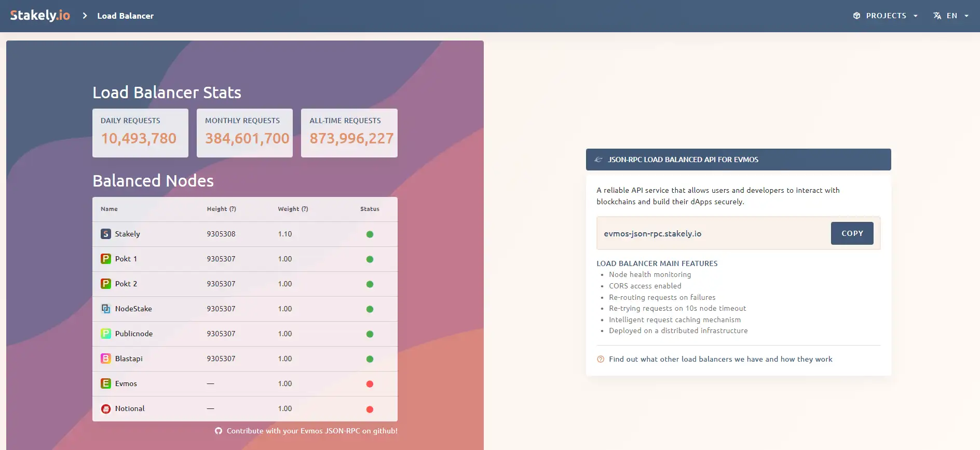Click the GitHub icon below the table

pyautogui.click(x=219, y=431)
